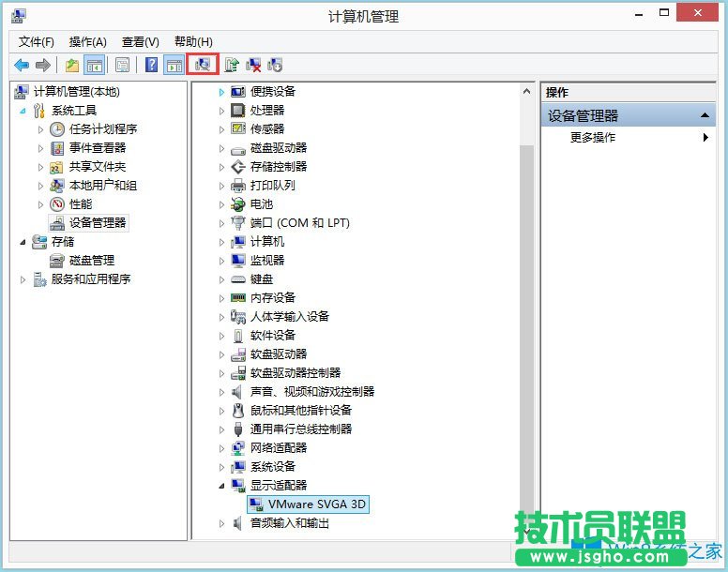Select the 任务计划程序 clock icon

56,129
